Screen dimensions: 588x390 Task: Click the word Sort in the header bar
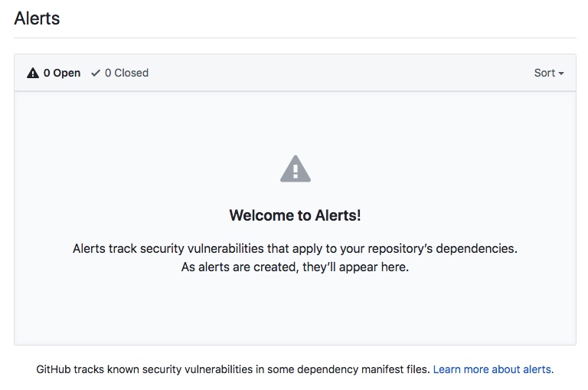click(x=544, y=73)
